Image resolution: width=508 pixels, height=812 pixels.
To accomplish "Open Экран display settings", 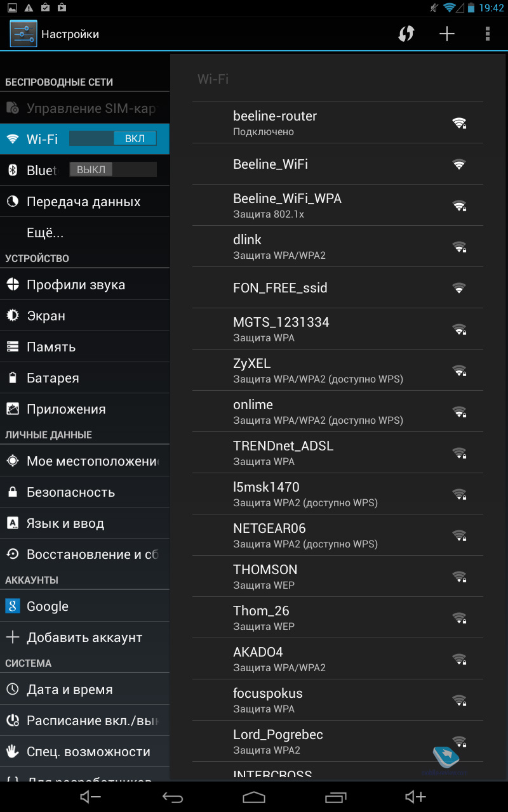I will (84, 316).
